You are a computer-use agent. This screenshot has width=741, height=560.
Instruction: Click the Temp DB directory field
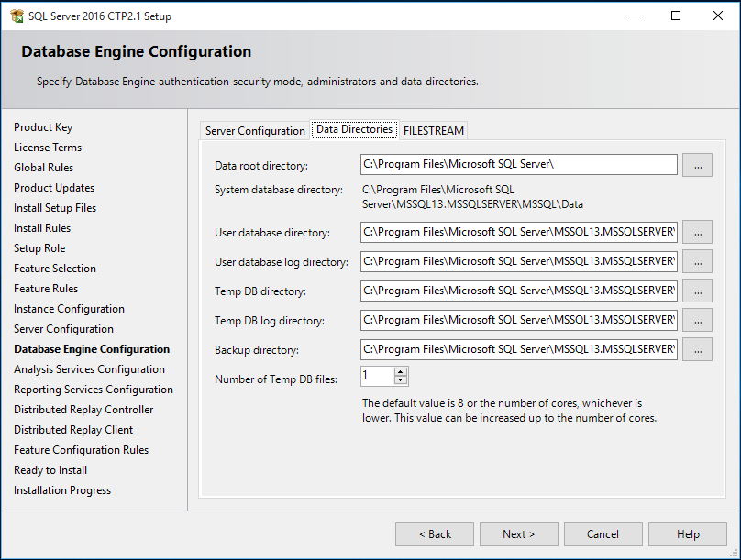(518, 291)
